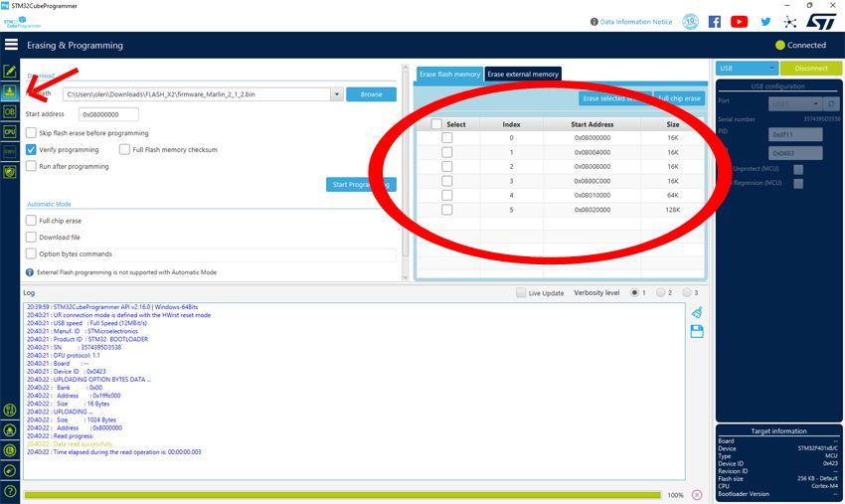Click the Connected status indicator
This screenshot has height=504, width=845.
800,45
